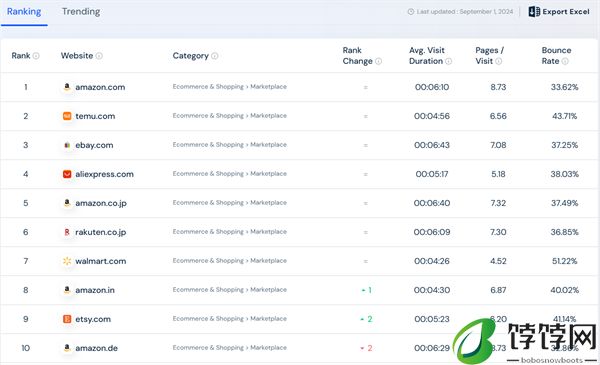Click the Website column info icon
Screen dimensions: 600x365
[x=99, y=56]
